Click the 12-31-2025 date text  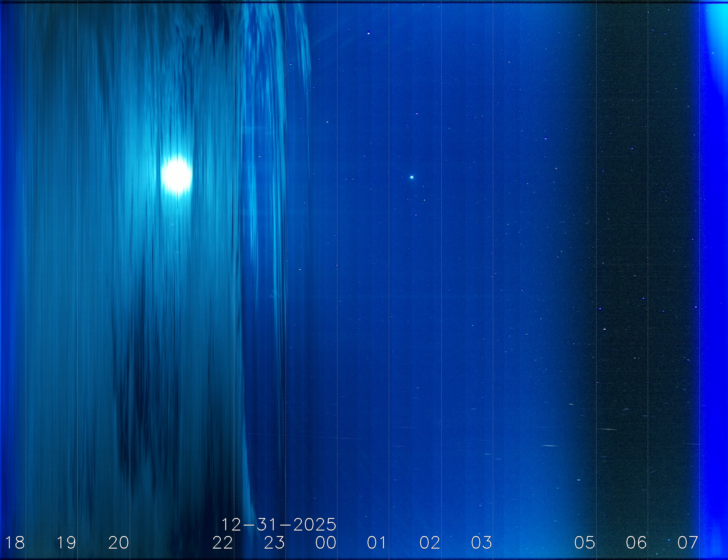(x=279, y=525)
